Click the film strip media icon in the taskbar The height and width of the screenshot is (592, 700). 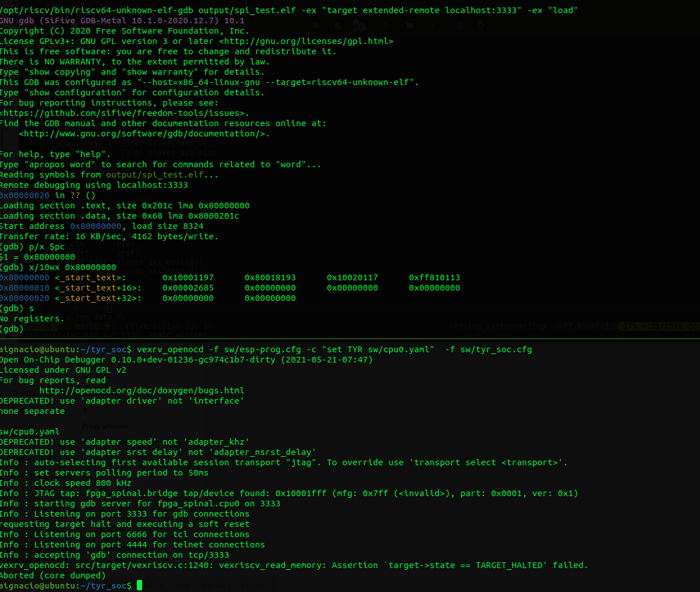(338, 26)
